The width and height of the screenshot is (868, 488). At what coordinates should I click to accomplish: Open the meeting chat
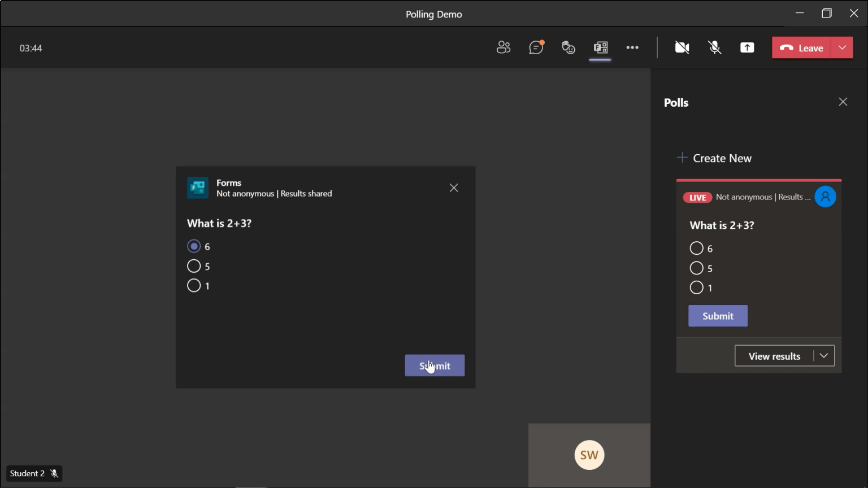(536, 47)
